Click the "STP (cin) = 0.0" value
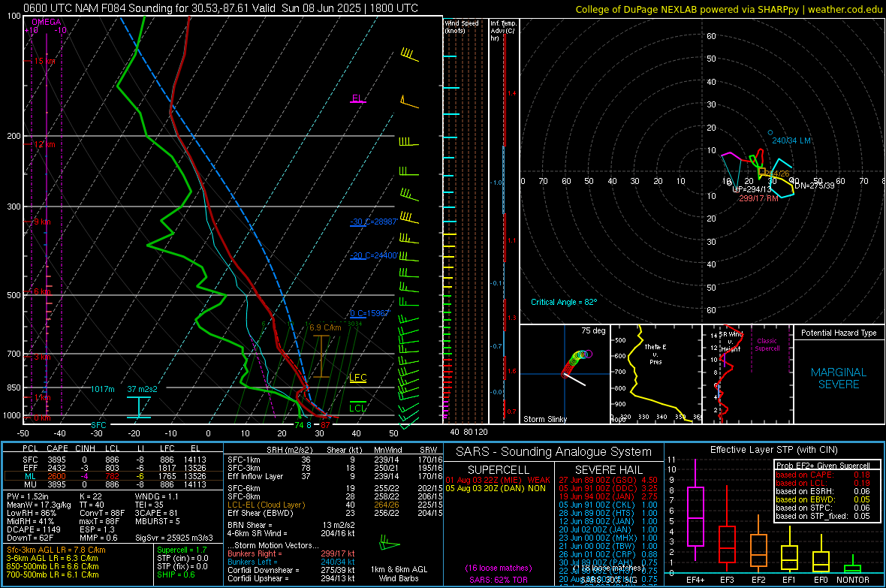886x588 pixels. 182,558
